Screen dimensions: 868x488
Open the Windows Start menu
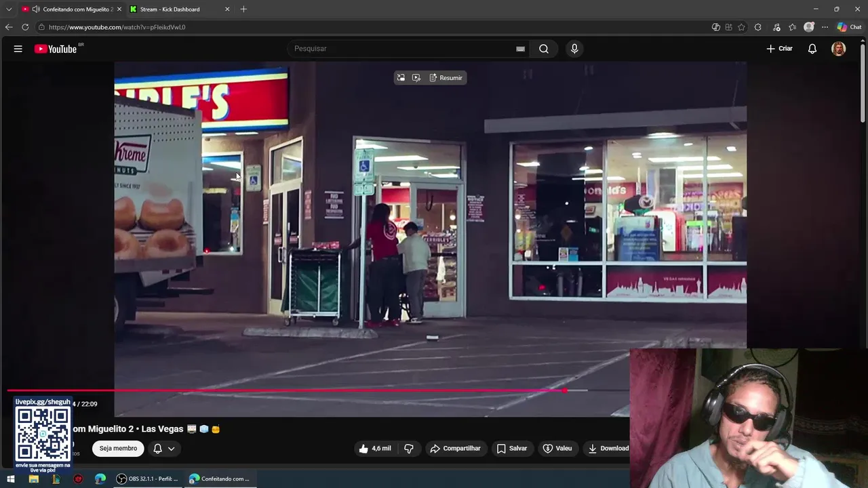tap(11, 479)
